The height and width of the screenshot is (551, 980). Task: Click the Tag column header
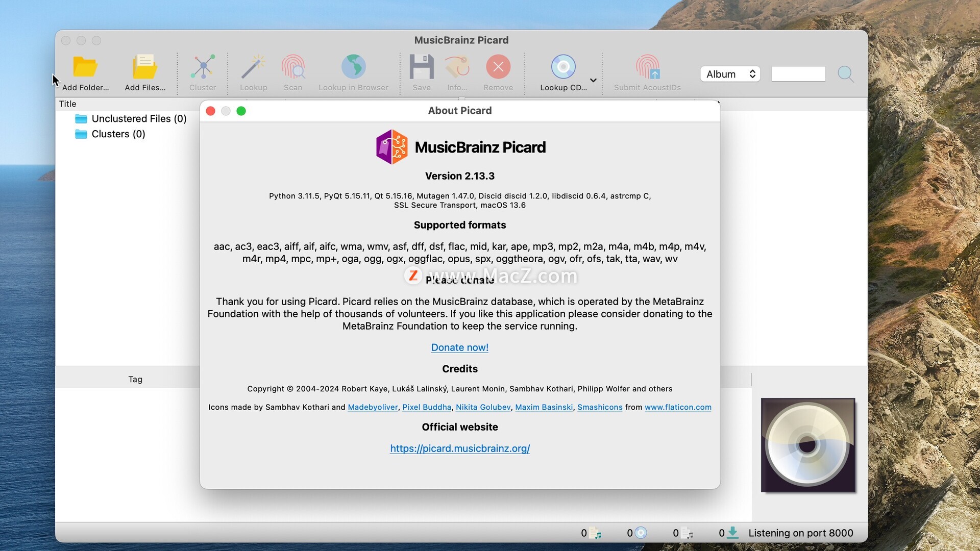click(x=135, y=380)
